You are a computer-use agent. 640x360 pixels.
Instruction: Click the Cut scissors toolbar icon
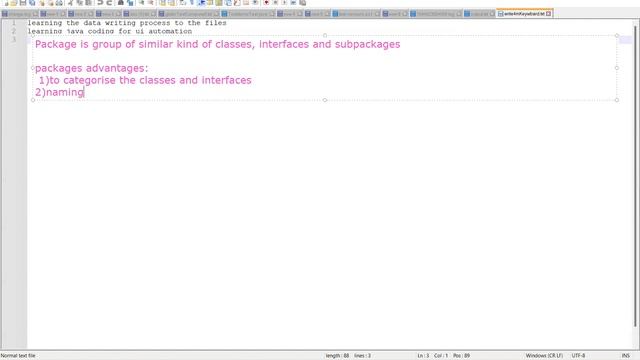[x=70, y=2]
